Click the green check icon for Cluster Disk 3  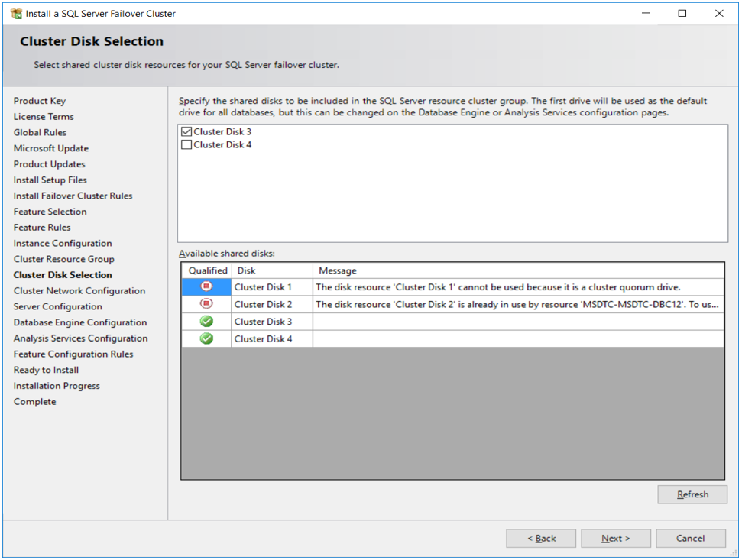tap(206, 322)
